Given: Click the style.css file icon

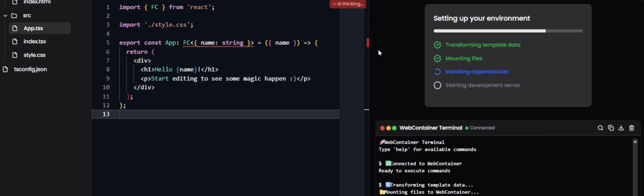Looking at the screenshot, I should (x=15, y=55).
